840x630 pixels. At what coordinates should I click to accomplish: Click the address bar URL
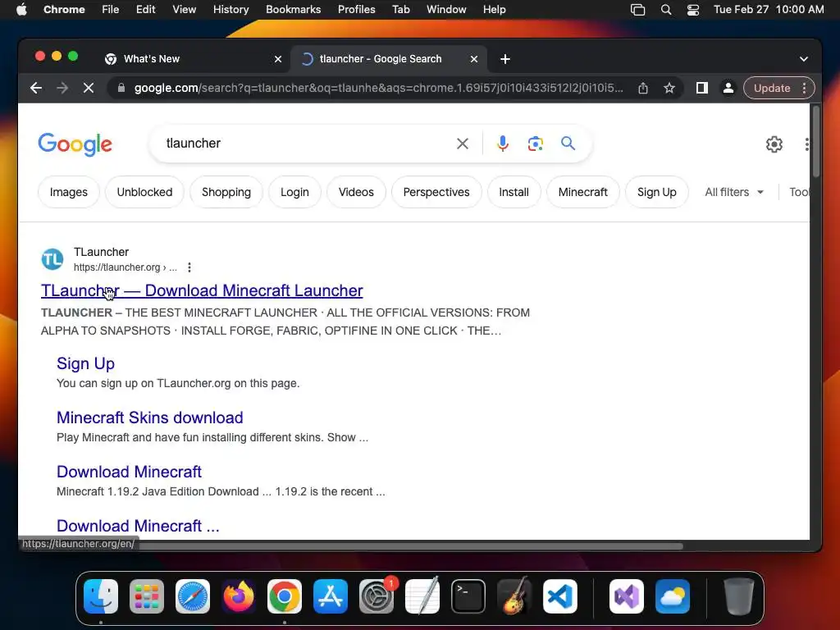[x=378, y=88]
